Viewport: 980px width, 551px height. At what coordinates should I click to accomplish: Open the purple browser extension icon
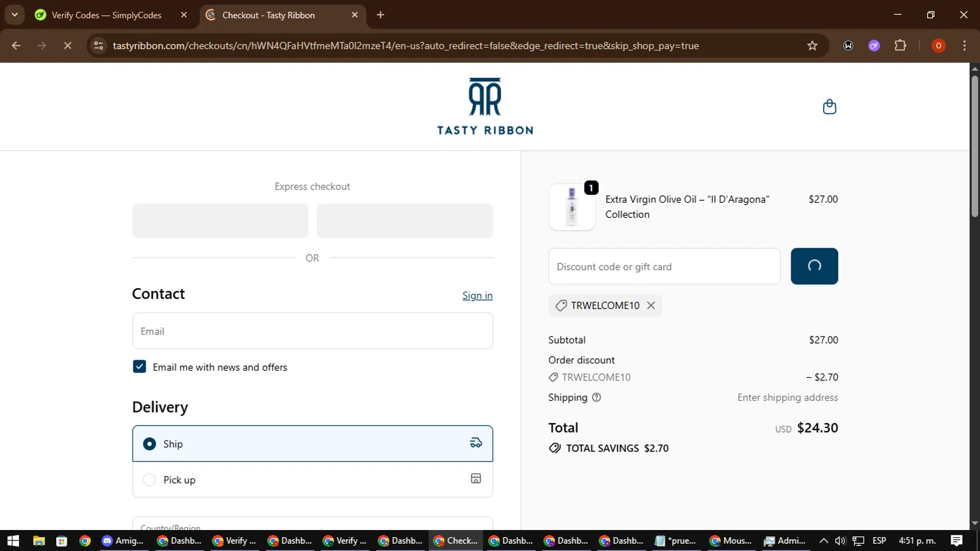click(874, 46)
